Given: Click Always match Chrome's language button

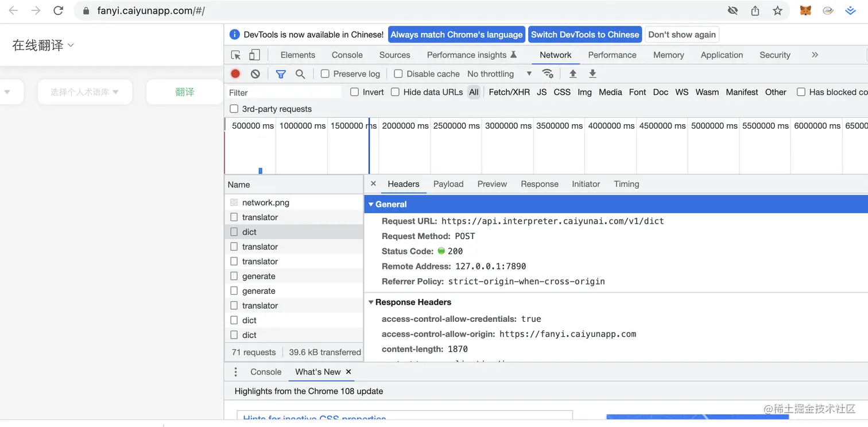Looking at the screenshot, I should (x=456, y=34).
